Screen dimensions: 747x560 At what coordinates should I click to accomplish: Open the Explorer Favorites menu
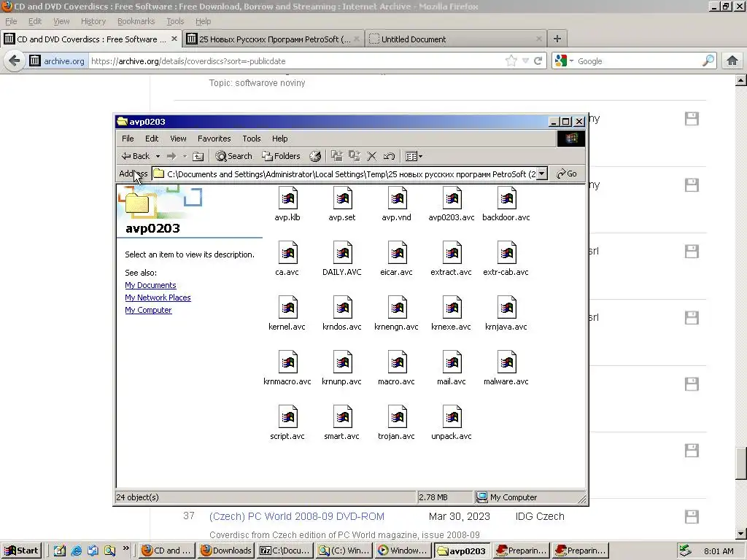click(x=214, y=139)
